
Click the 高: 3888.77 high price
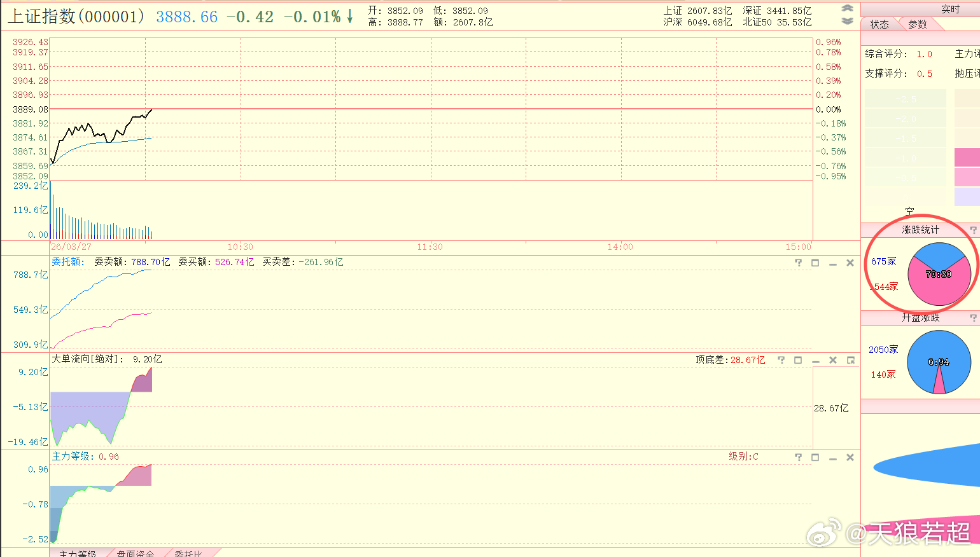click(x=395, y=22)
